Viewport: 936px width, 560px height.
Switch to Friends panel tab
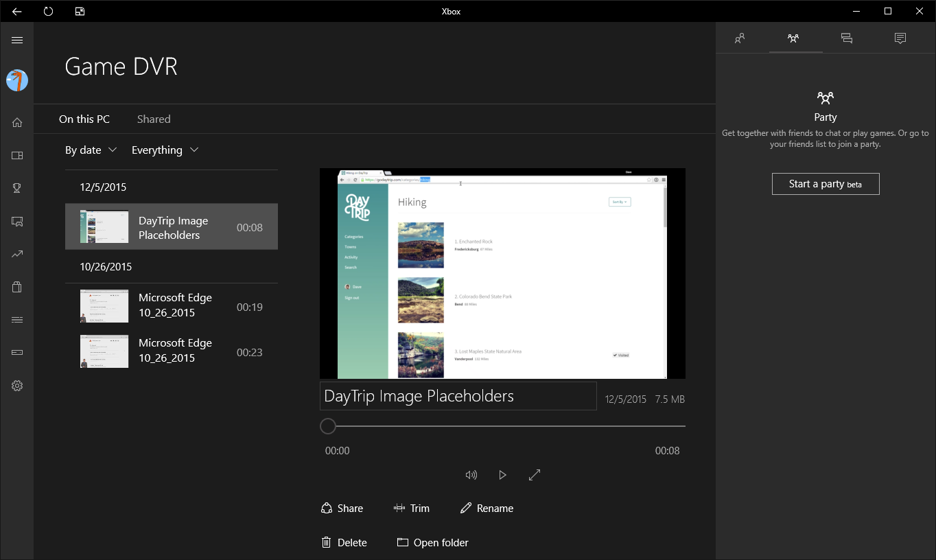[740, 38]
